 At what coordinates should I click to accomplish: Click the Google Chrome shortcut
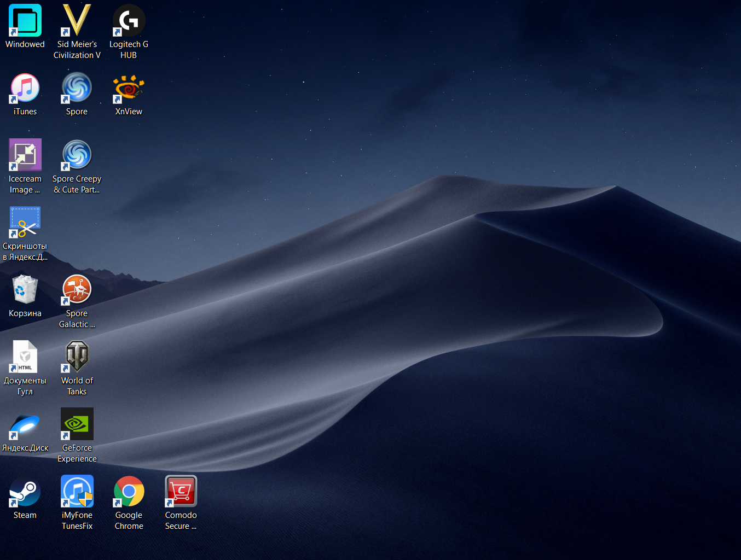(x=129, y=492)
